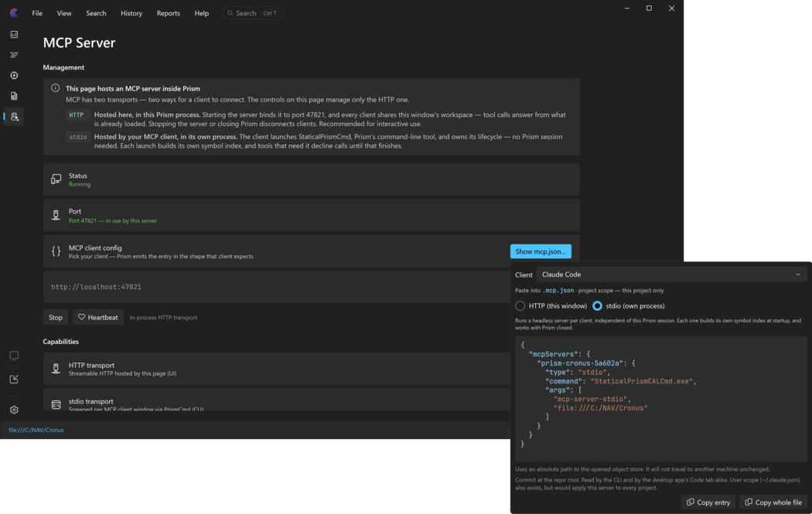Viewport: 812px width, 514px height.
Task: Click Copy whole file button
Action: tap(773, 502)
